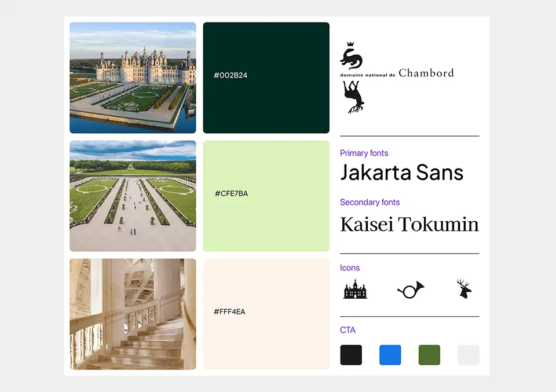556x392 pixels.
Task: Select the hunting horn icon
Action: (x=411, y=290)
